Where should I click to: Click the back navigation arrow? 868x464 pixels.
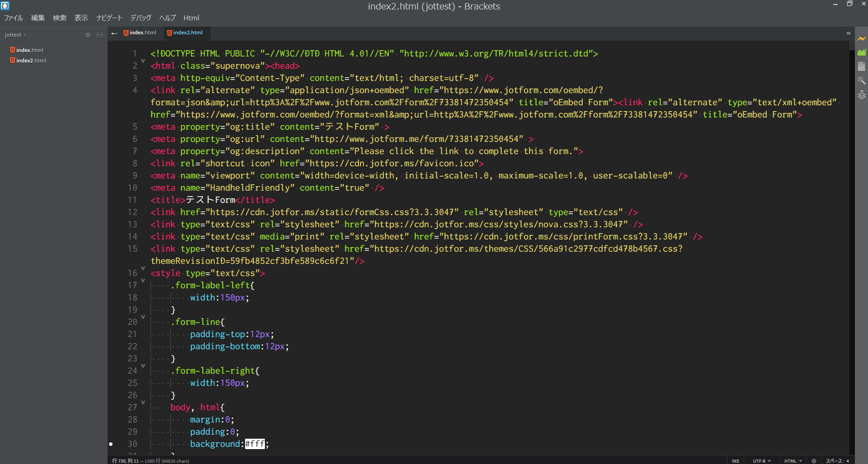coord(114,33)
